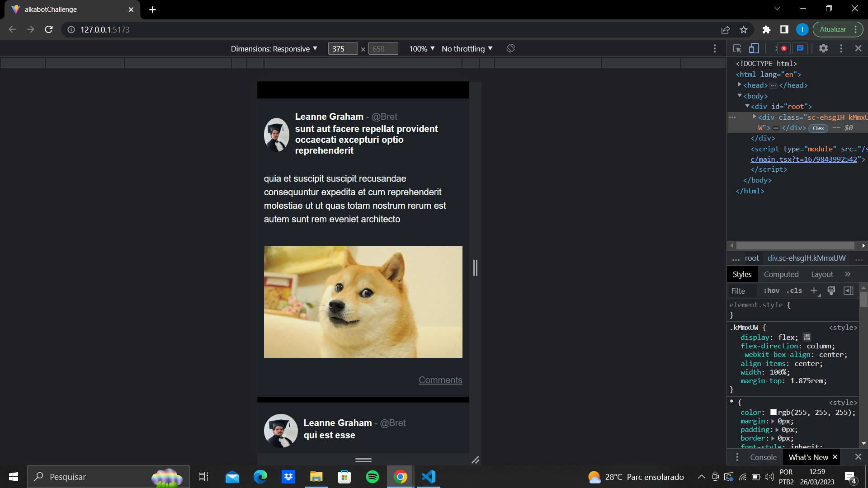
Task: Open the DevTools settings gear
Action: (823, 48)
